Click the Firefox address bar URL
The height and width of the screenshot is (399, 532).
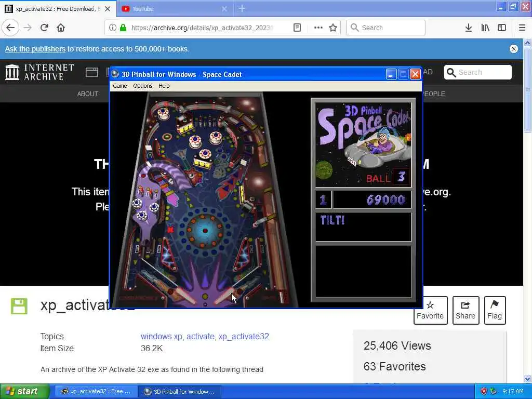click(x=203, y=28)
